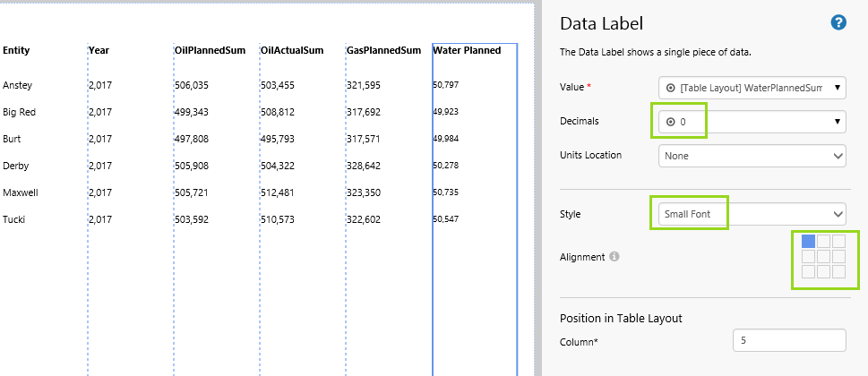868x376 pixels.
Task: Select the Entity column header
Action: click(x=16, y=51)
